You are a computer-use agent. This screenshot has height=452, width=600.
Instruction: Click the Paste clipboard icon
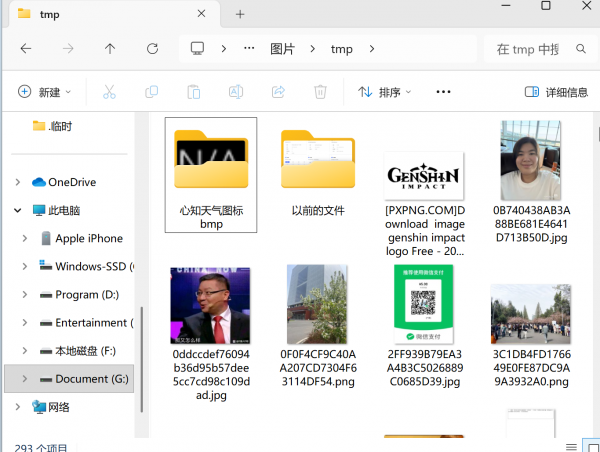tap(194, 92)
